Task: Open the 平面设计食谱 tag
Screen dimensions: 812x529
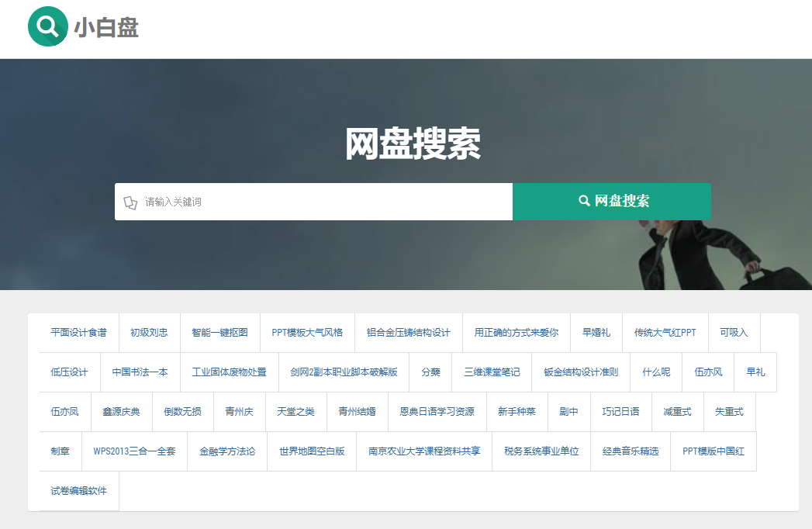Action: pyautogui.click(x=78, y=333)
